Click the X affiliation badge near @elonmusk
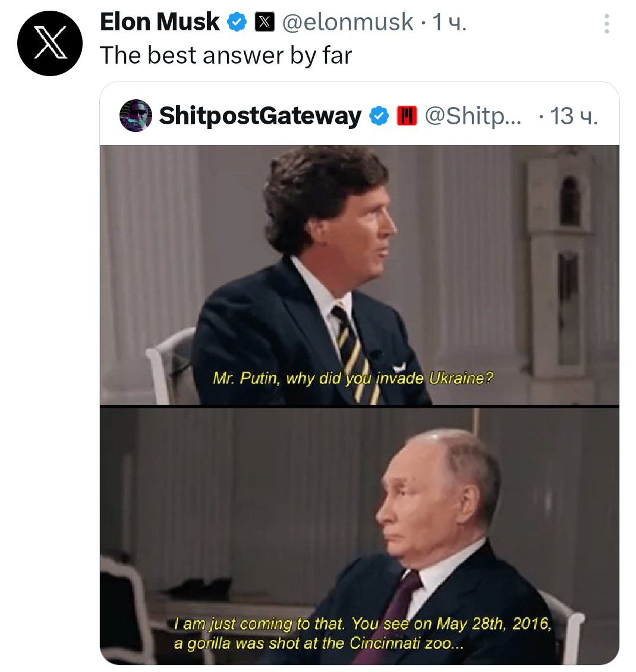Viewport: 636px width, 672px height. [265, 22]
